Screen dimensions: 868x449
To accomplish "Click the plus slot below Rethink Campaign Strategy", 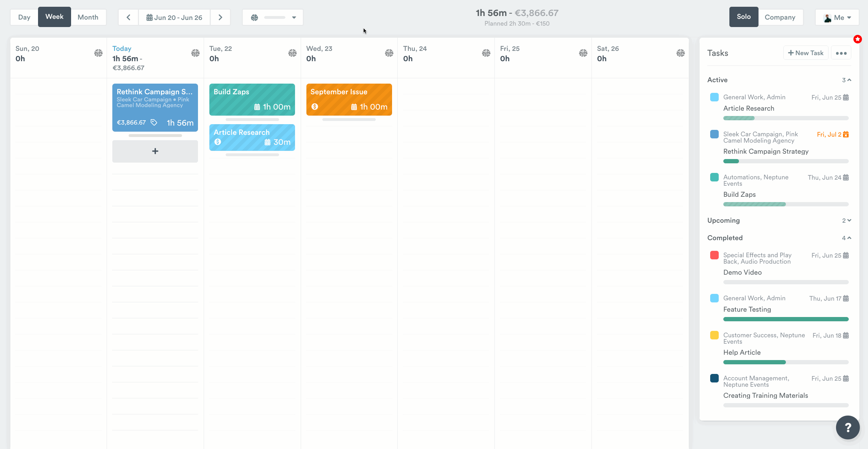I will tap(155, 151).
